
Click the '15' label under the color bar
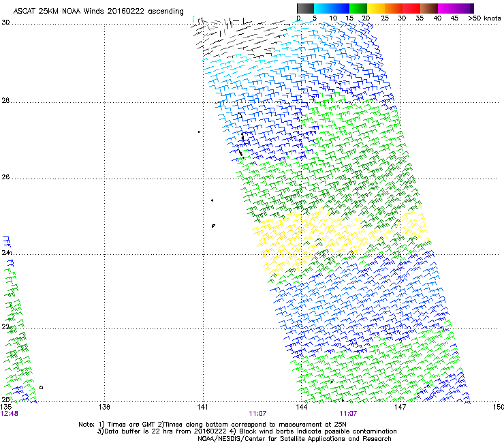tap(349, 18)
